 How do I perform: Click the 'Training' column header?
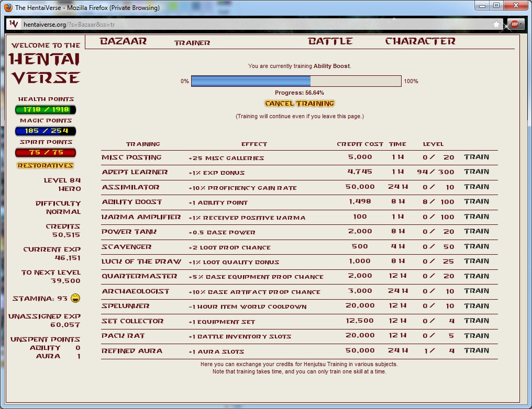143,144
